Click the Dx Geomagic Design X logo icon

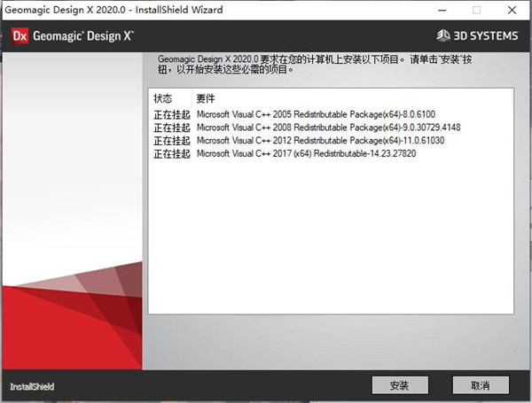[x=20, y=36]
